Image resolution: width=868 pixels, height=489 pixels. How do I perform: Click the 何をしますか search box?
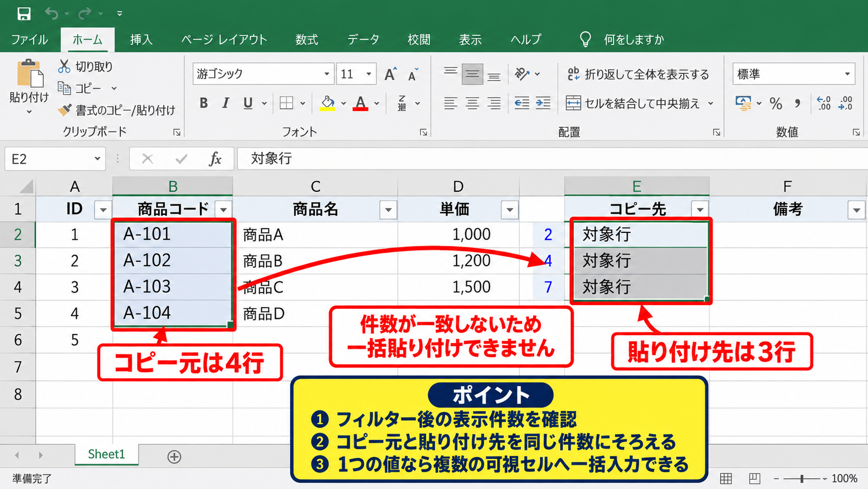pos(634,39)
